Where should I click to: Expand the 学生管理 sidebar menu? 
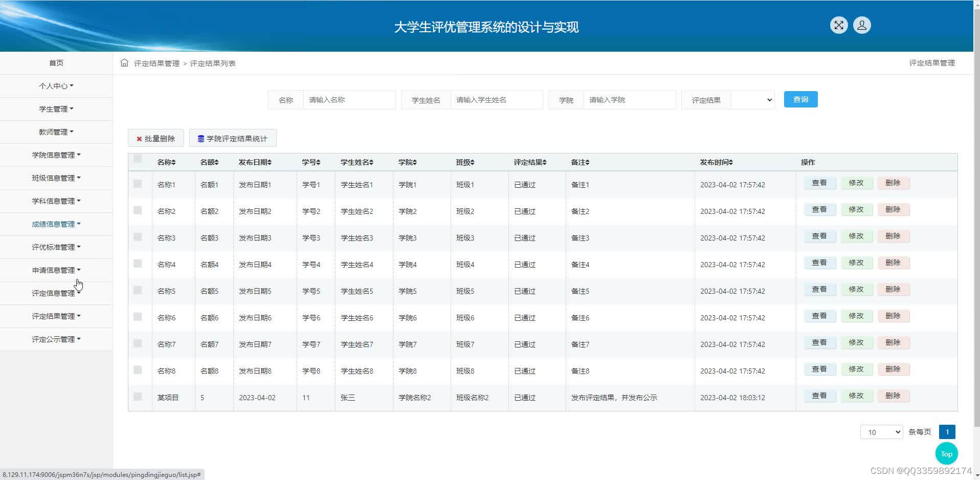[x=56, y=109]
